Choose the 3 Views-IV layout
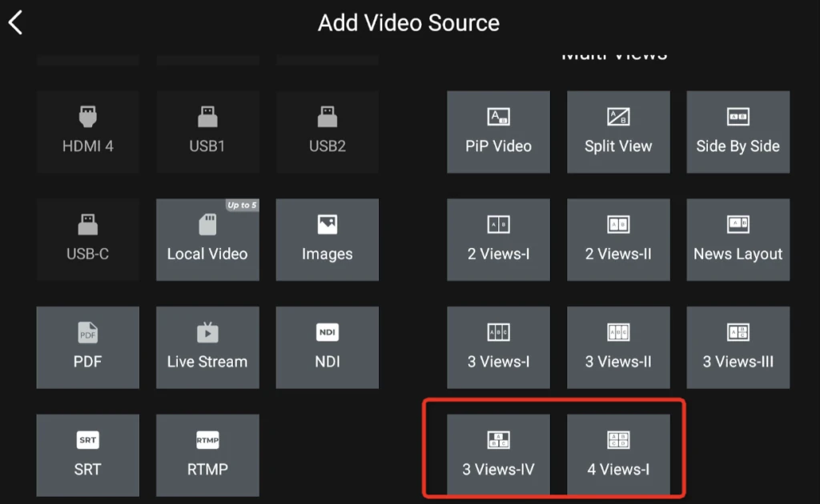 coord(498,455)
